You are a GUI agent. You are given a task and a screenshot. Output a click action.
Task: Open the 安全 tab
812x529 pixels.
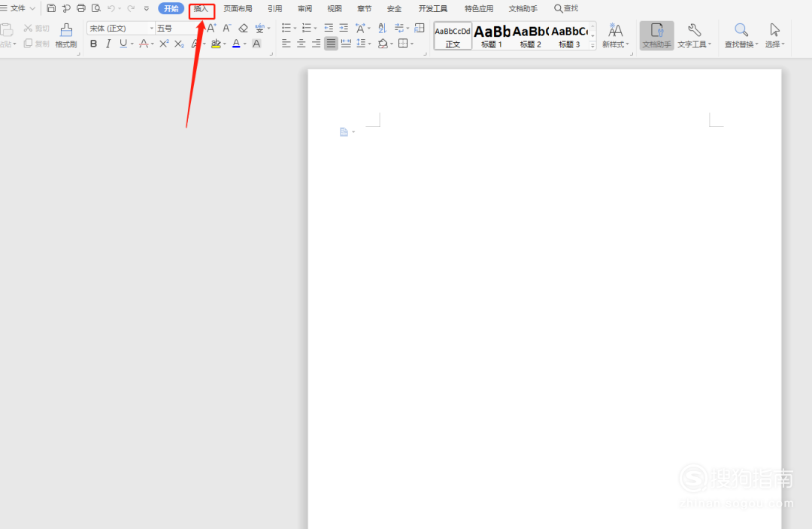[x=394, y=9]
